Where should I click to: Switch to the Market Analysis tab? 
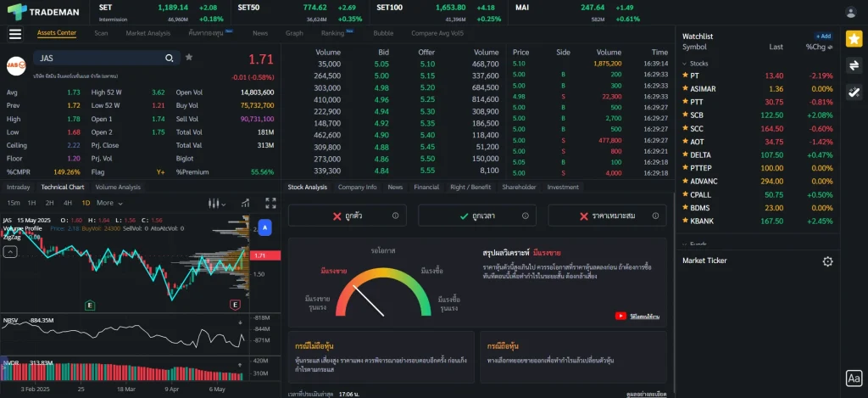(147, 33)
